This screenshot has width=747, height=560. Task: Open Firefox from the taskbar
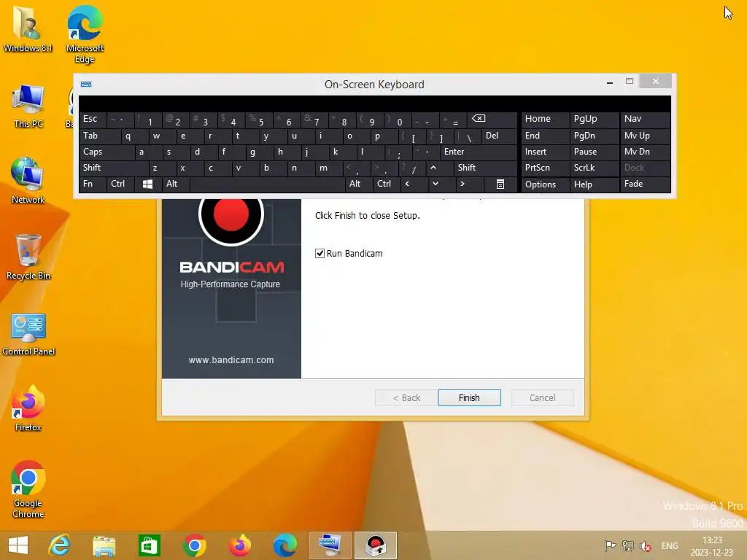click(239, 545)
